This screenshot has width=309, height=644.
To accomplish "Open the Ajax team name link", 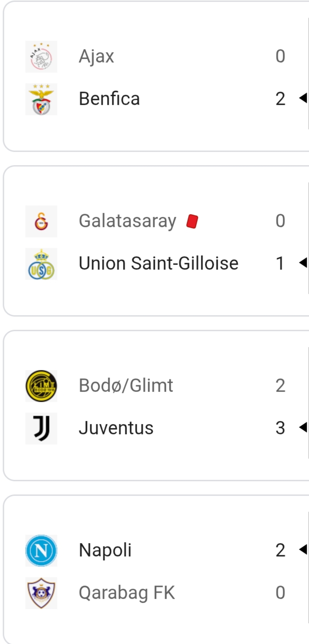I will (97, 57).
